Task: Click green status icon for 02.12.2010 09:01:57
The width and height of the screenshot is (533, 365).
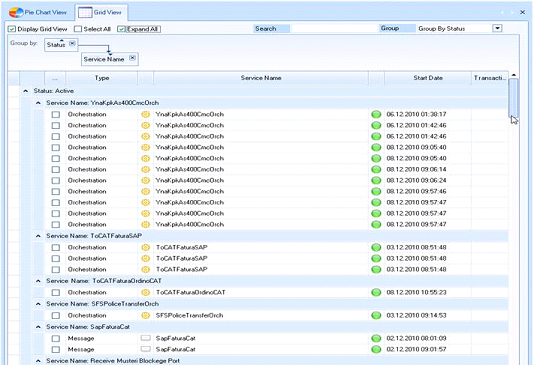Action: point(376,349)
